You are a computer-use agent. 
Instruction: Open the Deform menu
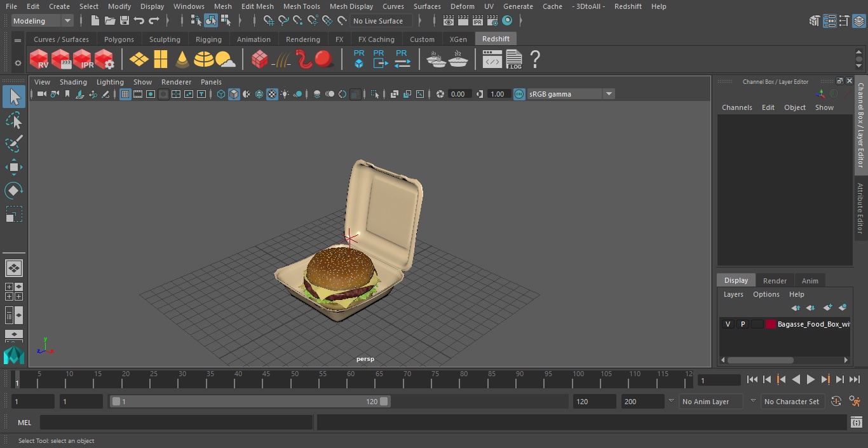click(x=462, y=6)
